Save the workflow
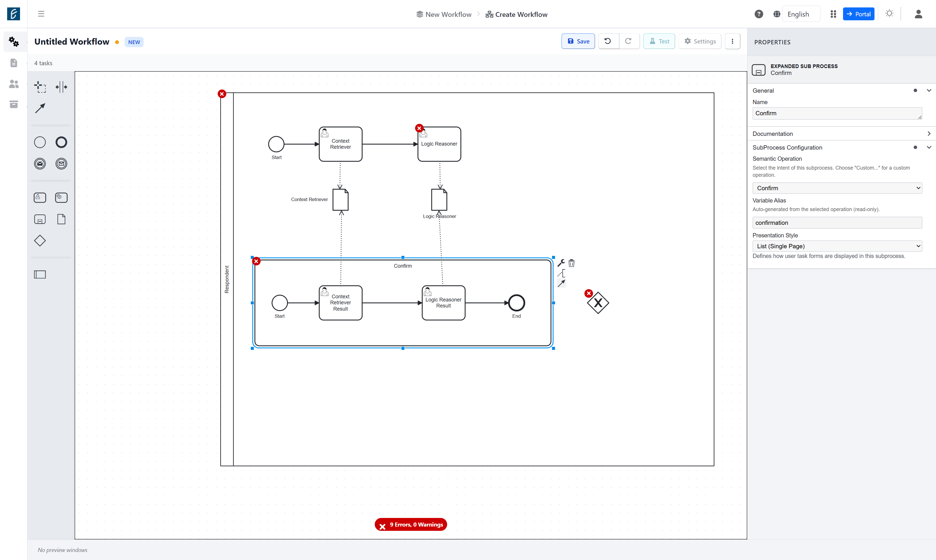Viewport: 936px width, 560px height. [x=578, y=41]
